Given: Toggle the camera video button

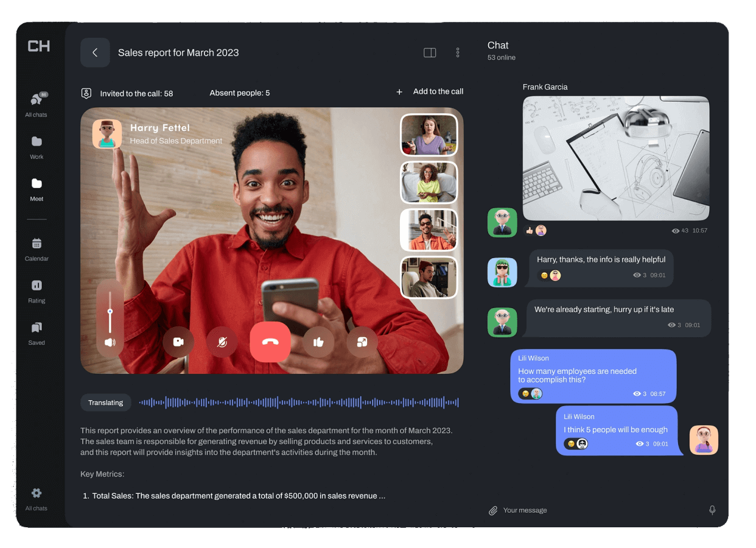Looking at the screenshot, I should pos(178,342).
